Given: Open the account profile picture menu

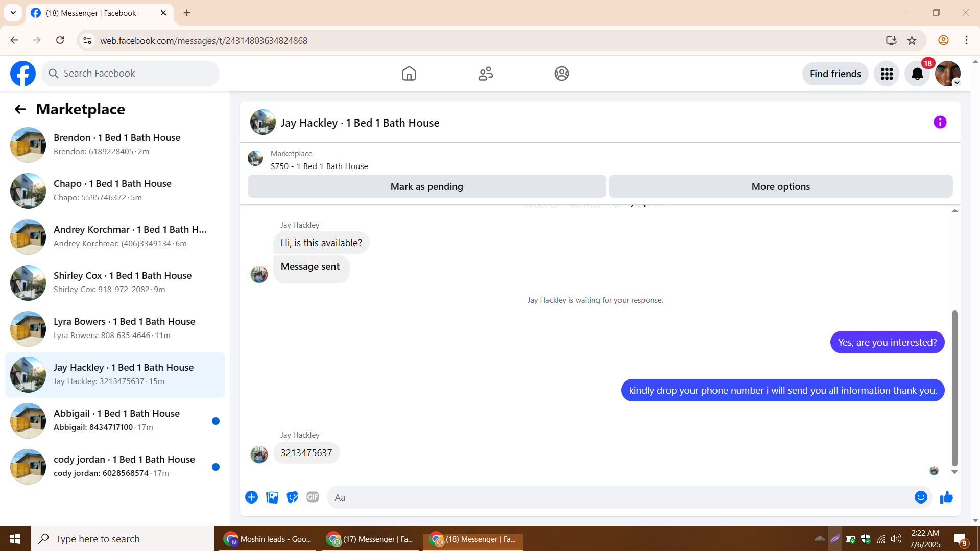Looking at the screenshot, I should [948, 74].
